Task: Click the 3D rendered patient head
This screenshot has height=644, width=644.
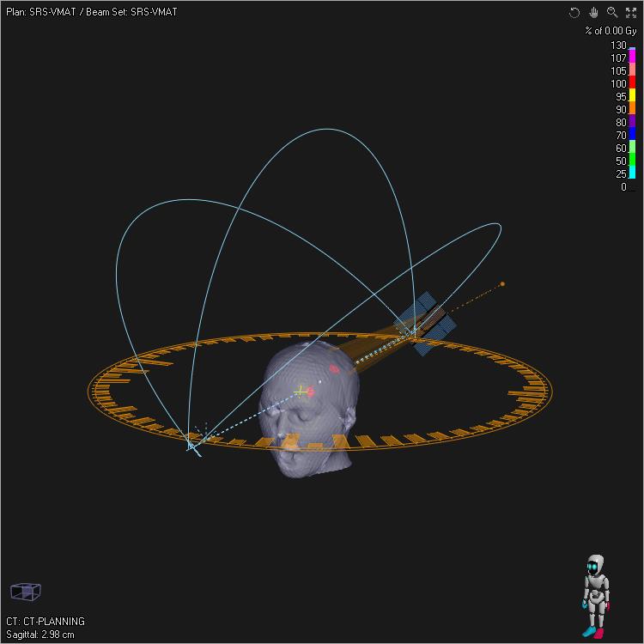Action: [310, 409]
